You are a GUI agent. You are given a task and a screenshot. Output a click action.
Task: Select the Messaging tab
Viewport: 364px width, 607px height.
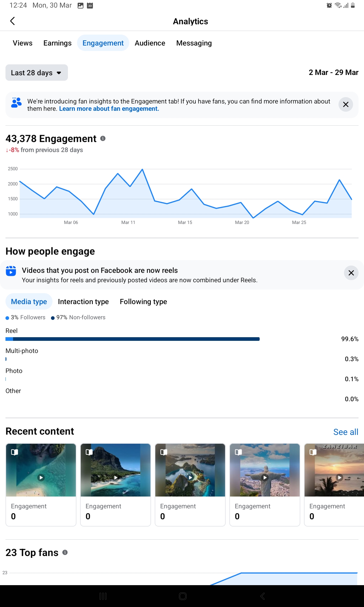point(194,43)
